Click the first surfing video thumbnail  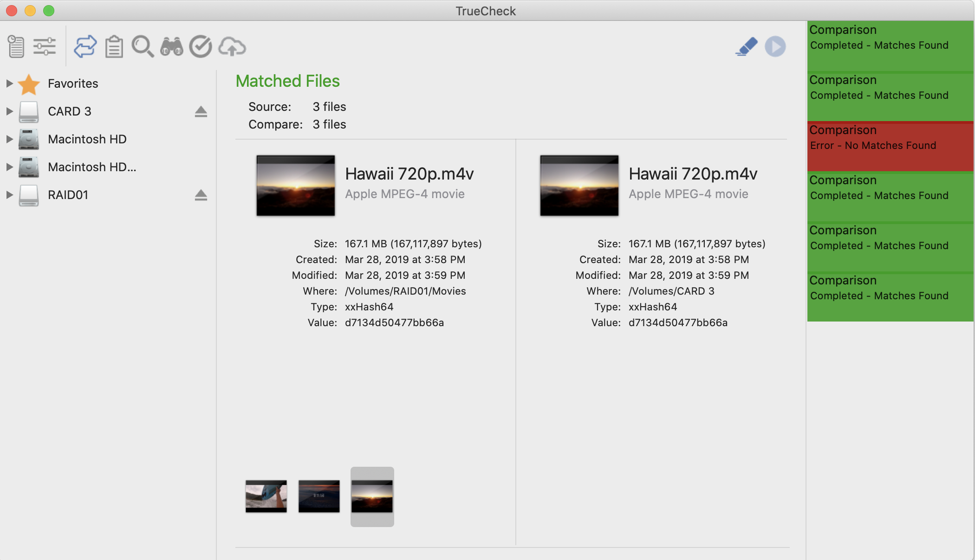pos(266,496)
